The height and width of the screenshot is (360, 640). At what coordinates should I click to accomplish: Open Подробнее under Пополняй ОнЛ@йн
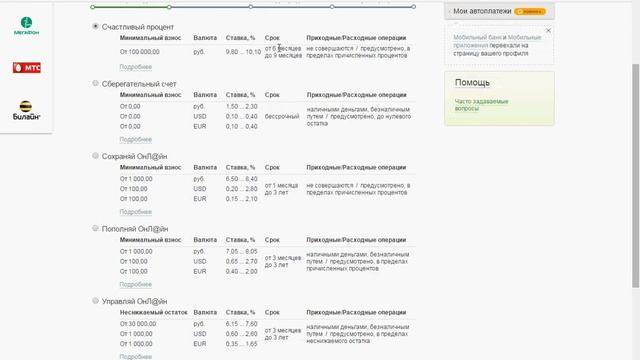[136, 284]
